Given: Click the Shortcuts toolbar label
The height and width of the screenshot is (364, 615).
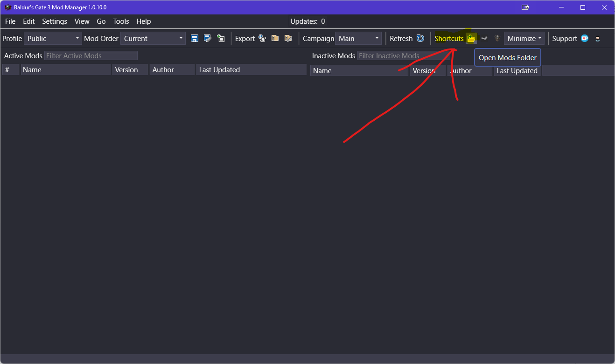Looking at the screenshot, I should [449, 38].
